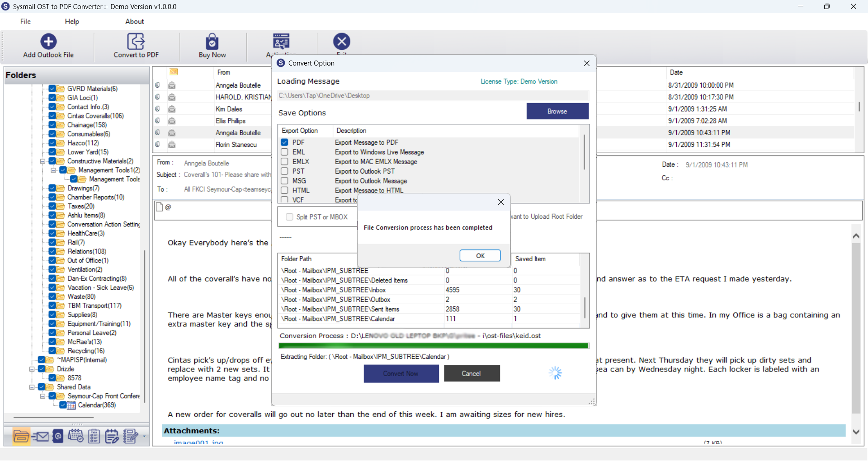Click the preview pane scroll down arrow
The image size is (868, 461).
[856, 432]
